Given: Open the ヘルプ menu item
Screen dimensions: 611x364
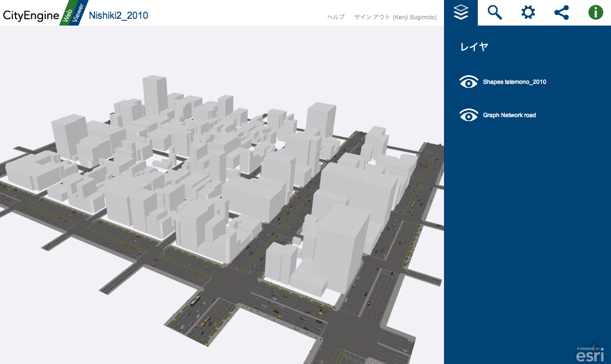Looking at the screenshot, I should [x=335, y=16].
